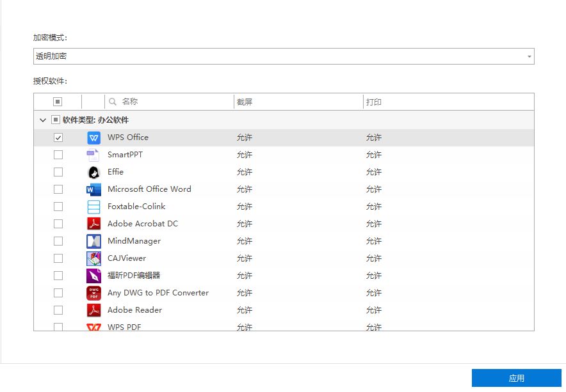Check the MindManager checkbox

pyautogui.click(x=58, y=241)
